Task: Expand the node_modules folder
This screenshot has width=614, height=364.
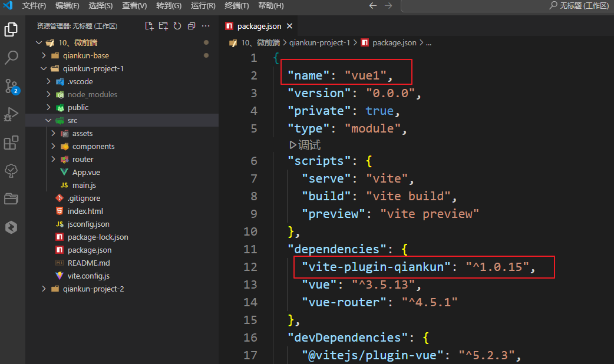Action: pos(92,94)
